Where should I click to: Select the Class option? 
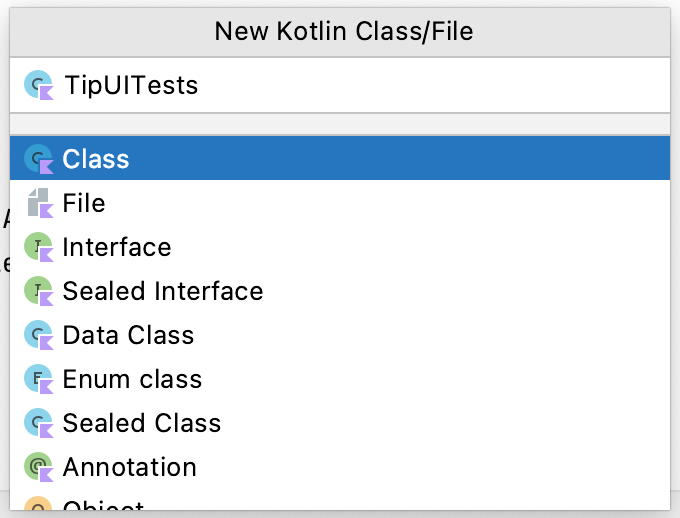click(x=96, y=159)
